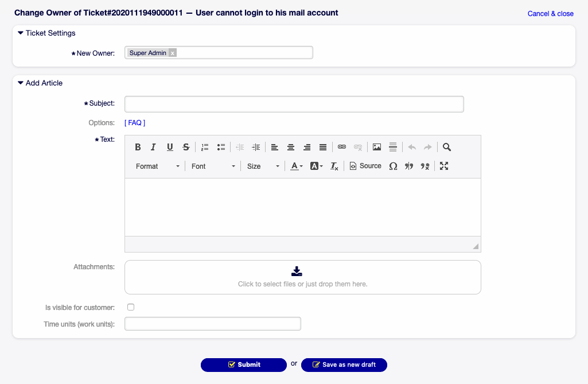Screen dimensions: 588x384
Task: Toggle bold formatting in the text editor
Action: pos(138,147)
